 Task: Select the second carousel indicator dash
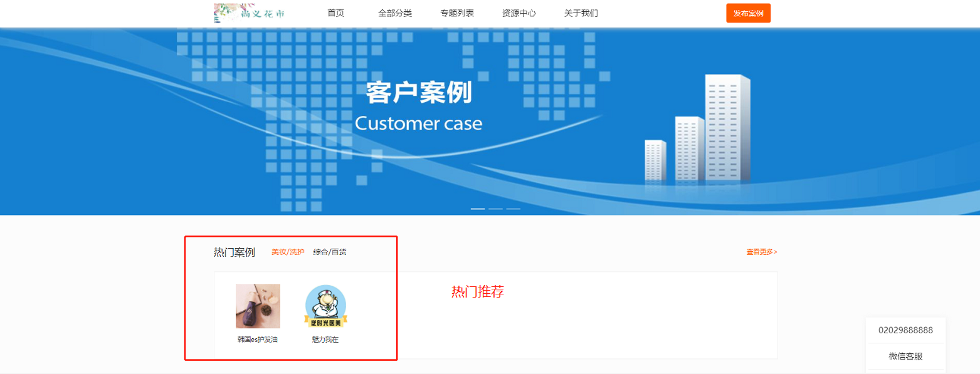coord(495,209)
